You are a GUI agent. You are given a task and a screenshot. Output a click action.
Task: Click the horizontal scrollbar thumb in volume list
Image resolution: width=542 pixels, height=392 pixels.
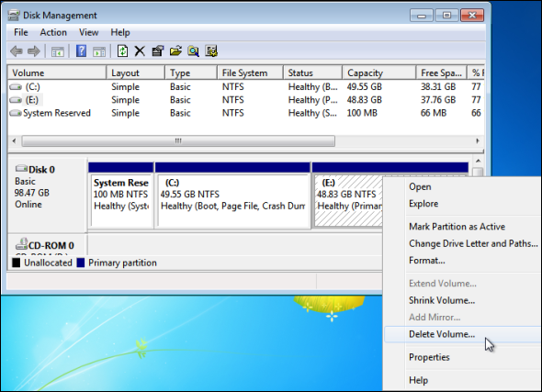click(x=178, y=140)
